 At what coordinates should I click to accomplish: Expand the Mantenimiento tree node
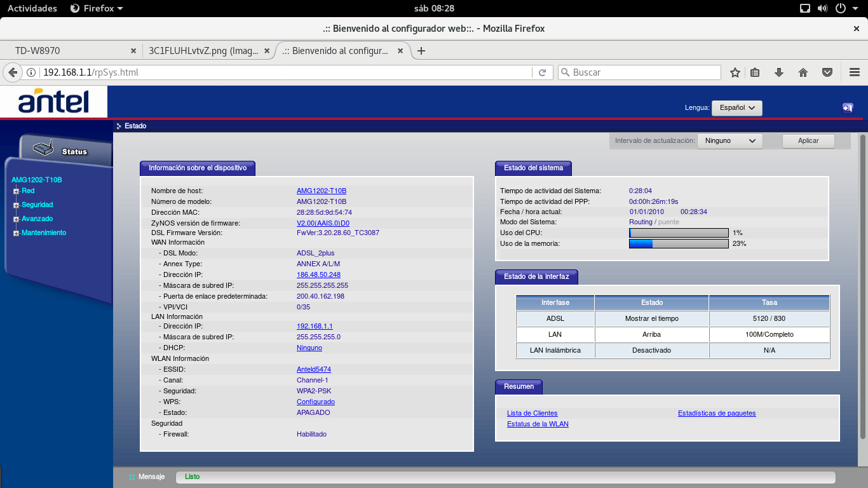click(16, 233)
